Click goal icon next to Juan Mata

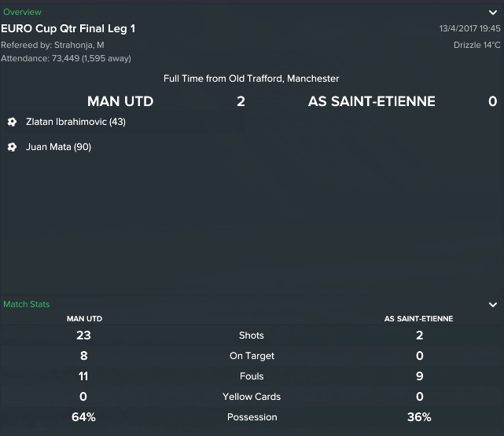(x=12, y=147)
